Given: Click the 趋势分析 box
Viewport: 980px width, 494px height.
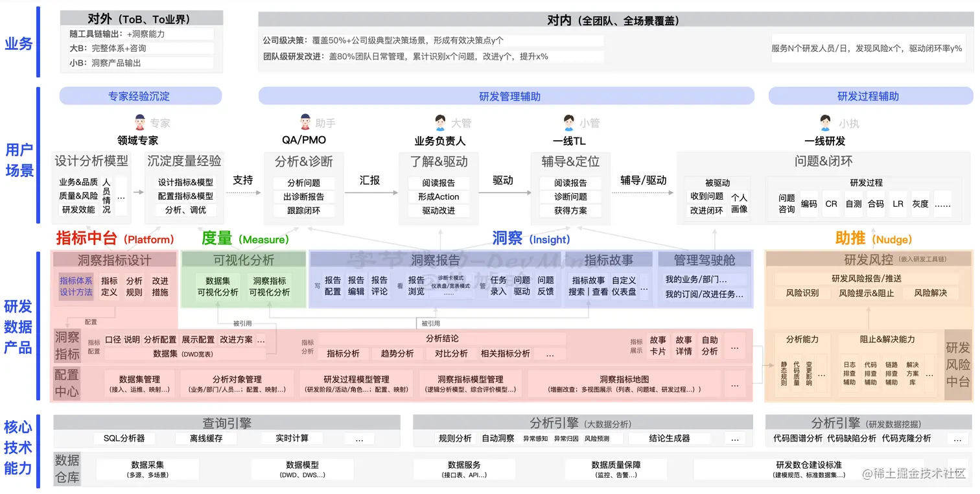Looking at the screenshot, I should (397, 353).
